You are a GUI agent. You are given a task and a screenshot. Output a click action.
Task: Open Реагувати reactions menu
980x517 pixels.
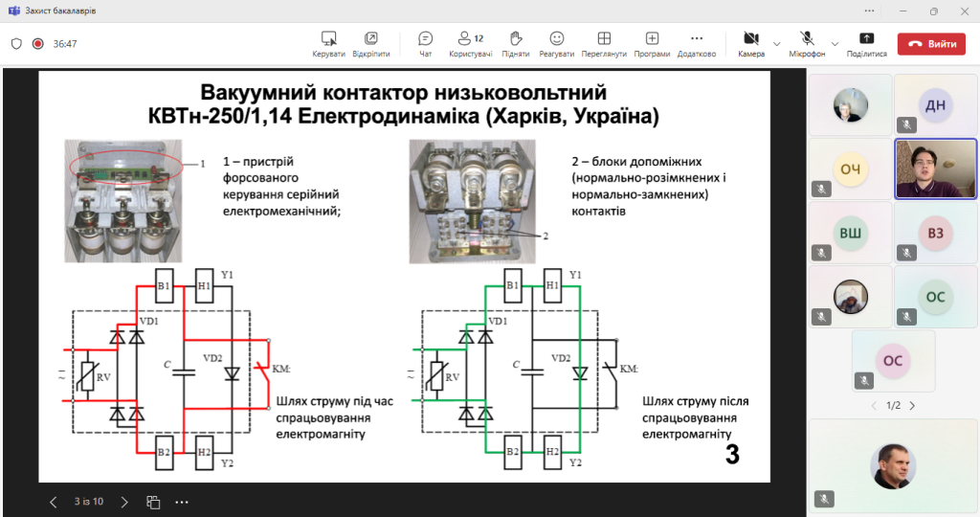(556, 44)
